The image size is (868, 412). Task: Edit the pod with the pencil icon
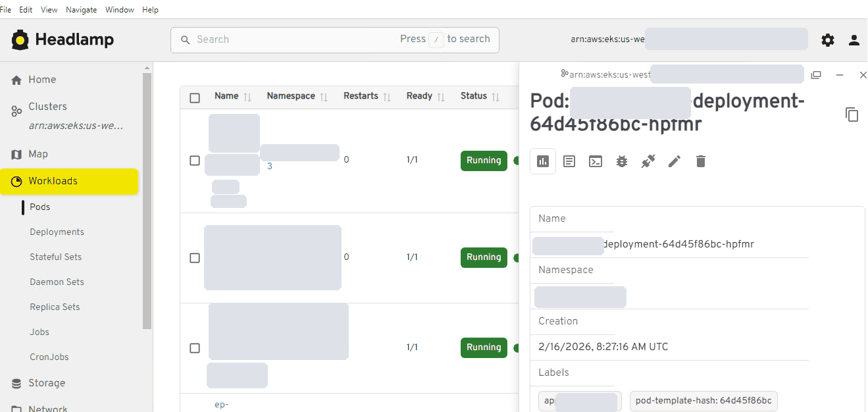(x=675, y=161)
